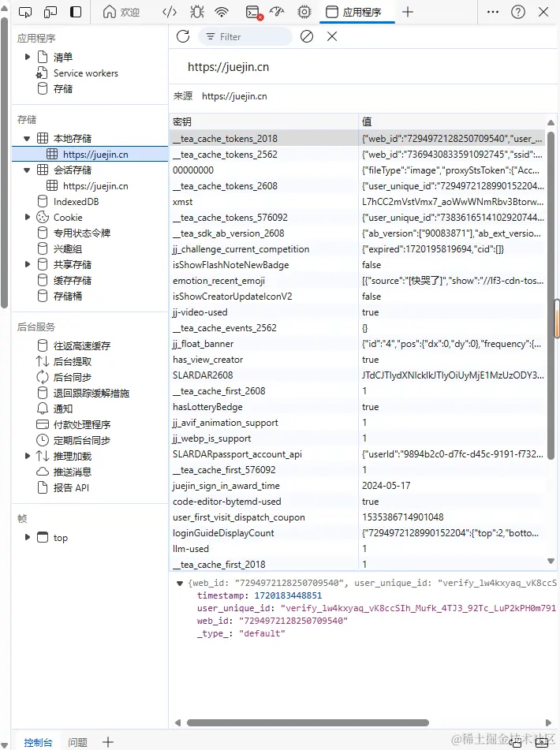Open the Performance gauge tab

click(x=277, y=12)
